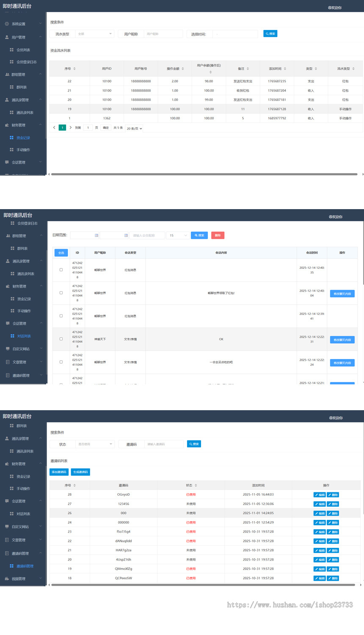Click horizontal scrollbar under fund records table

[x=204, y=174]
